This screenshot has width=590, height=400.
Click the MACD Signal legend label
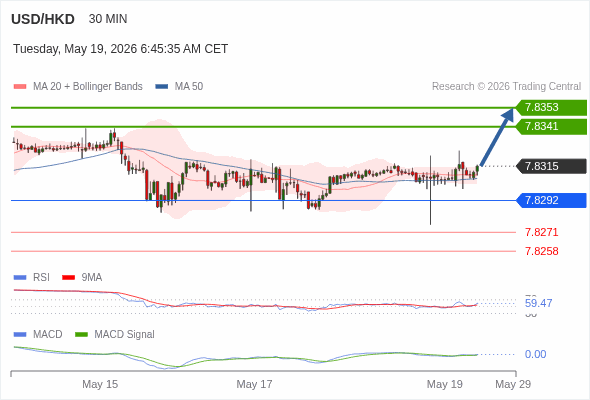(x=125, y=335)
